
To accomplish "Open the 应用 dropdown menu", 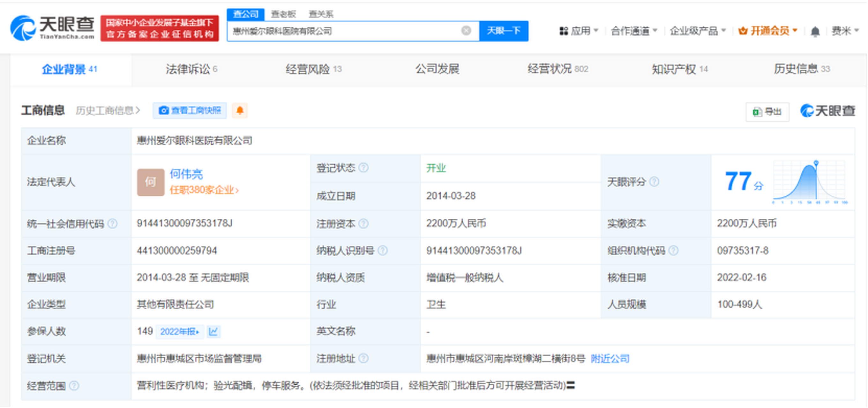I will [579, 31].
